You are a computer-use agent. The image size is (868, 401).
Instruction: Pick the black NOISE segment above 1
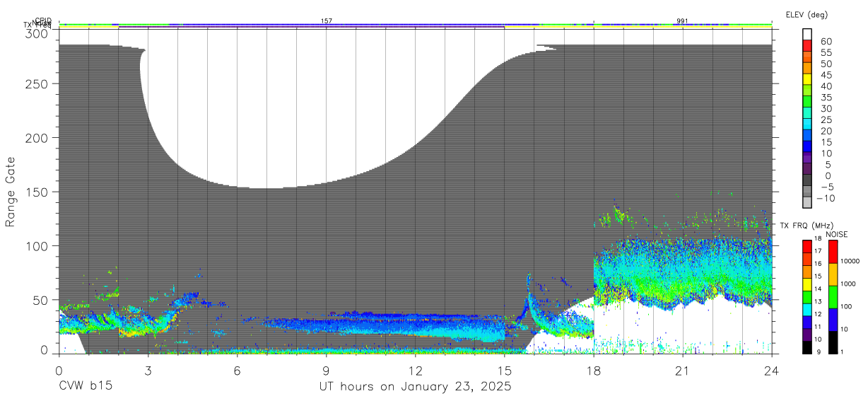click(x=833, y=342)
